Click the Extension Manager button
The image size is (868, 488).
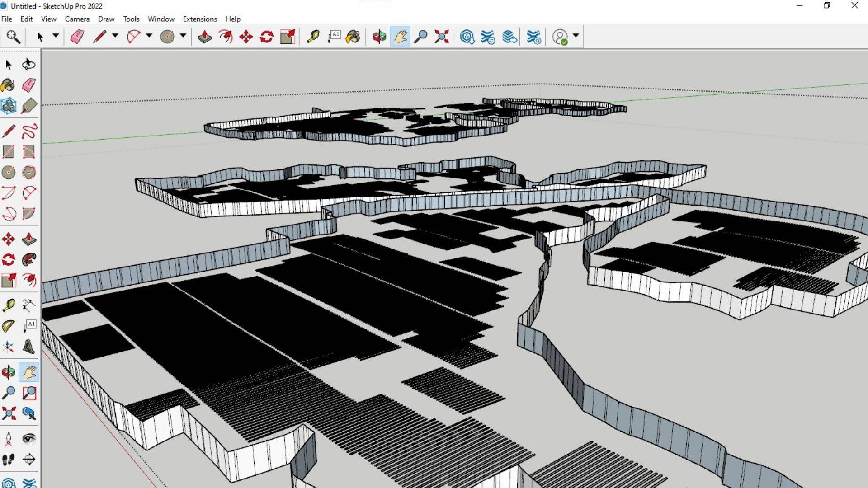pyautogui.click(x=533, y=37)
